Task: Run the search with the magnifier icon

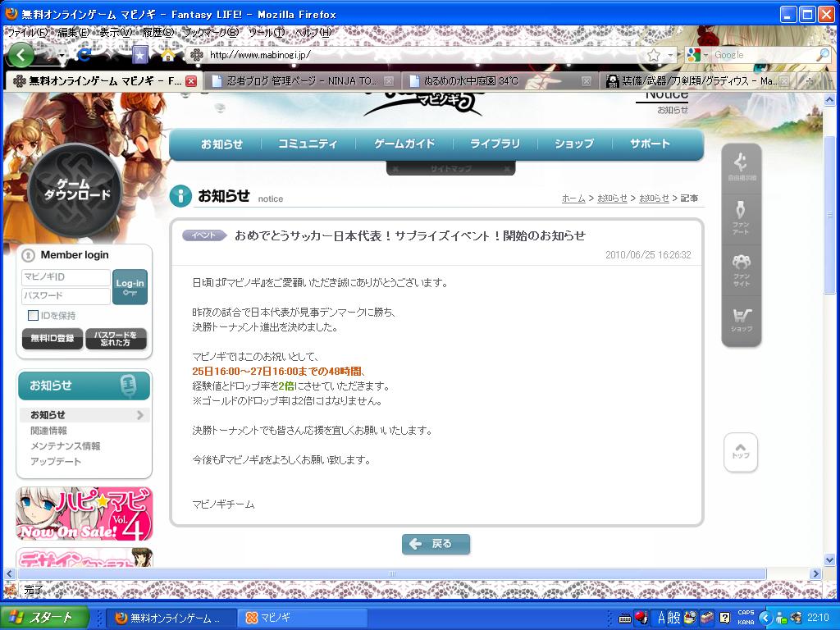Action: [x=822, y=55]
